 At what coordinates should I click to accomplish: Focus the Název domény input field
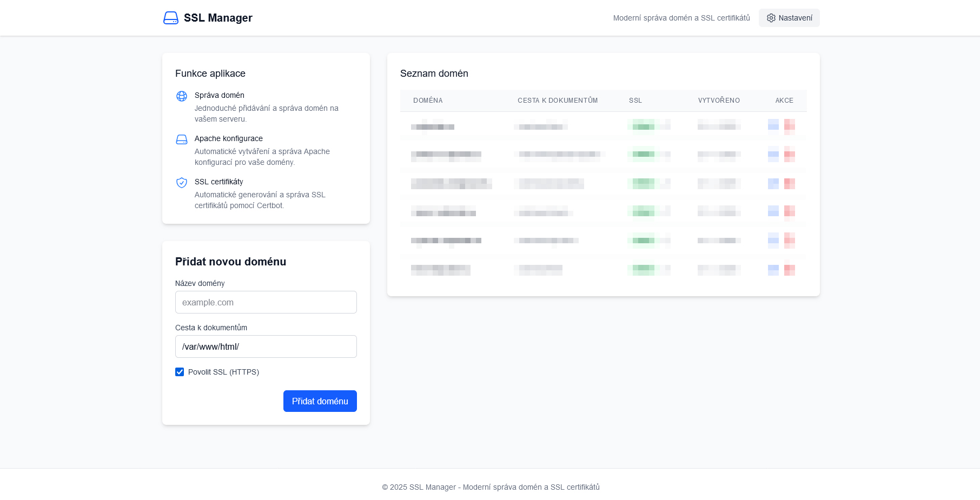click(x=266, y=302)
